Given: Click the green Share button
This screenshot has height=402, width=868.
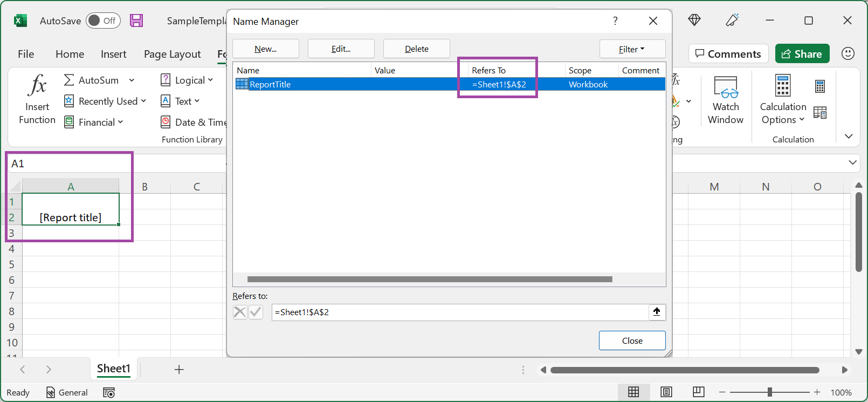Looking at the screenshot, I should [802, 53].
